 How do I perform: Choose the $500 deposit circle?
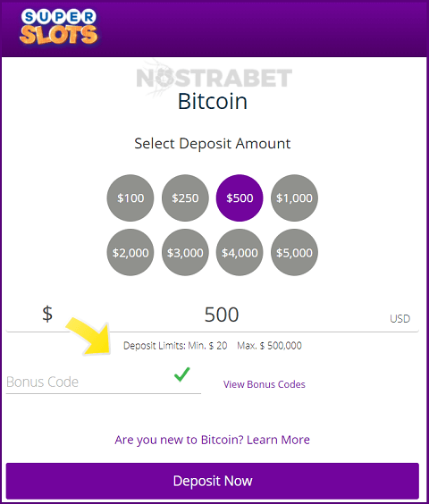pyautogui.click(x=240, y=198)
